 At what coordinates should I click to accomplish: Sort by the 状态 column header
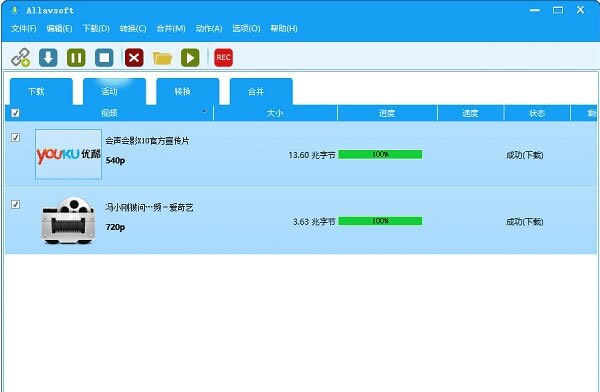tap(537, 113)
